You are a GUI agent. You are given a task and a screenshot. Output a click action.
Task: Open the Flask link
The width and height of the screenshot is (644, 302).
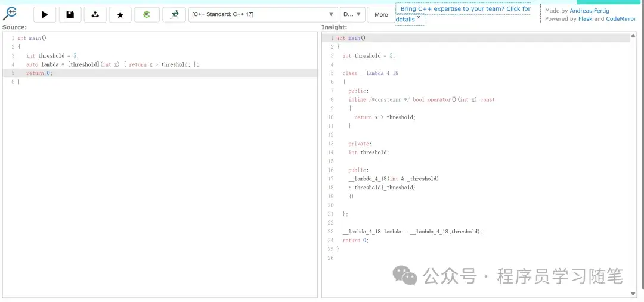(x=586, y=19)
